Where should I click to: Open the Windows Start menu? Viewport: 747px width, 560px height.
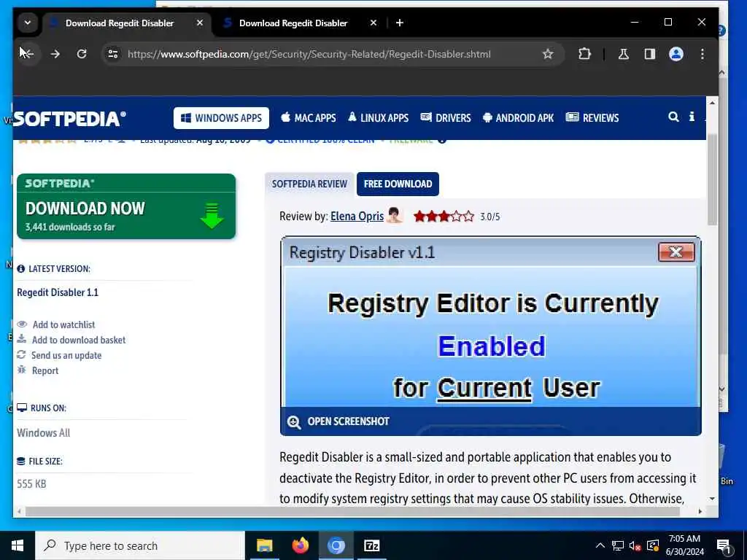pyautogui.click(x=18, y=545)
